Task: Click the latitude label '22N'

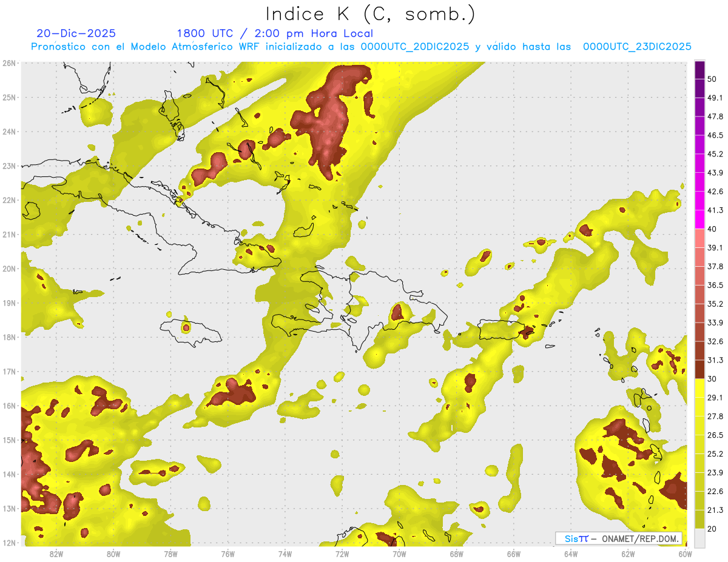Action: (8, 200)
